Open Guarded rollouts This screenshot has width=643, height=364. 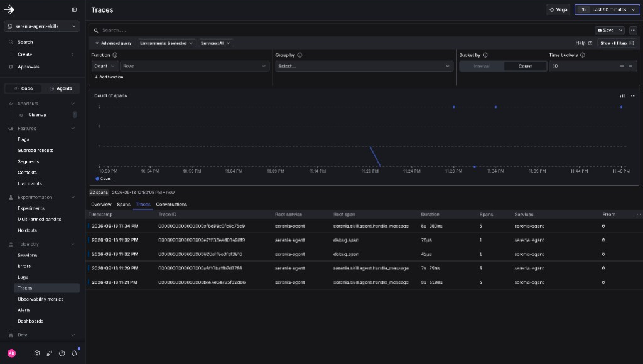(x=35, y=151)
